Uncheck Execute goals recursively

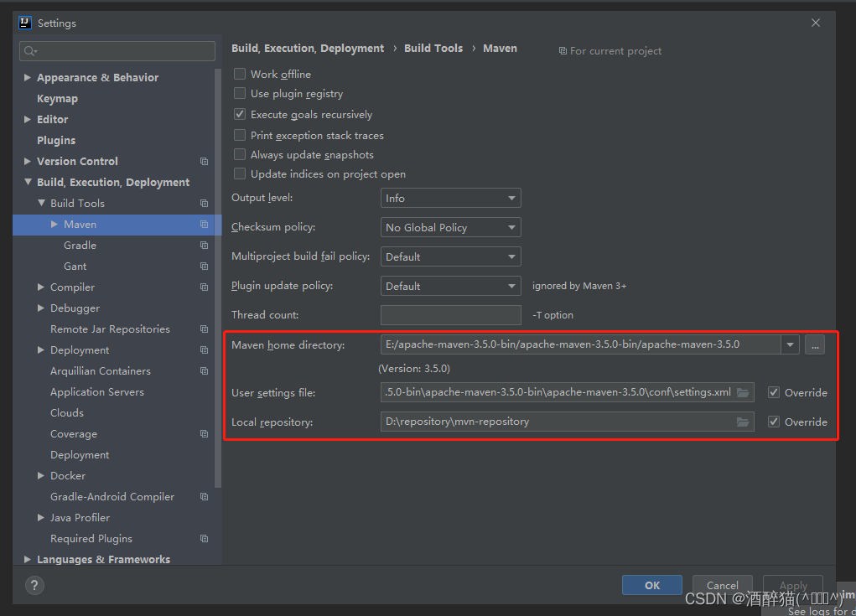point(240,114)
